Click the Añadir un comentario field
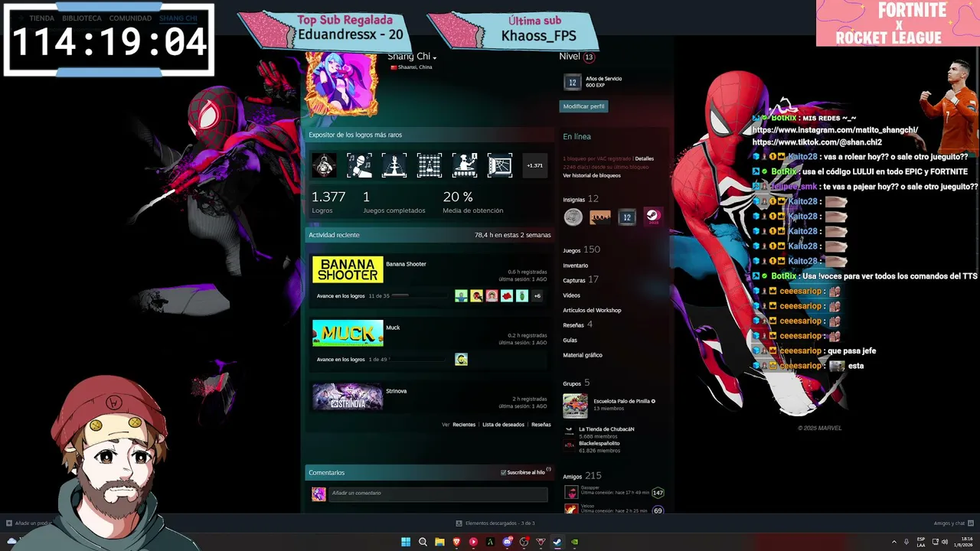Viewport: 980px width, 551px height. pyautogui.click(x=438, y=494)
